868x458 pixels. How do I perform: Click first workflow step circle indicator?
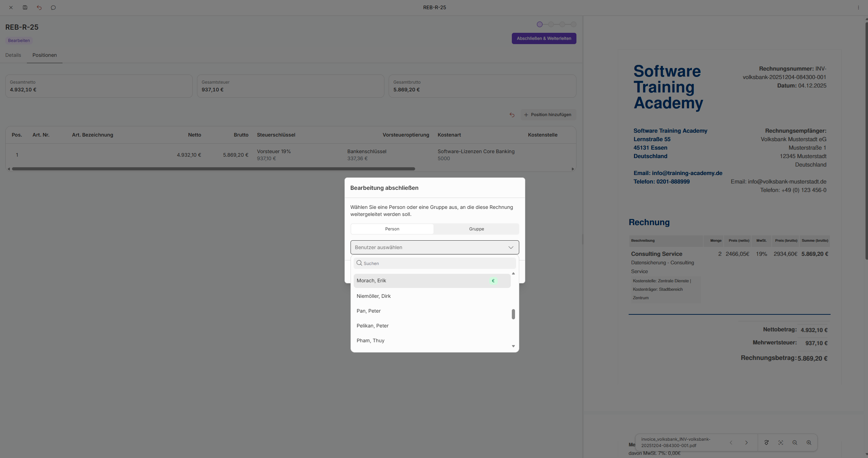(539, 24)
